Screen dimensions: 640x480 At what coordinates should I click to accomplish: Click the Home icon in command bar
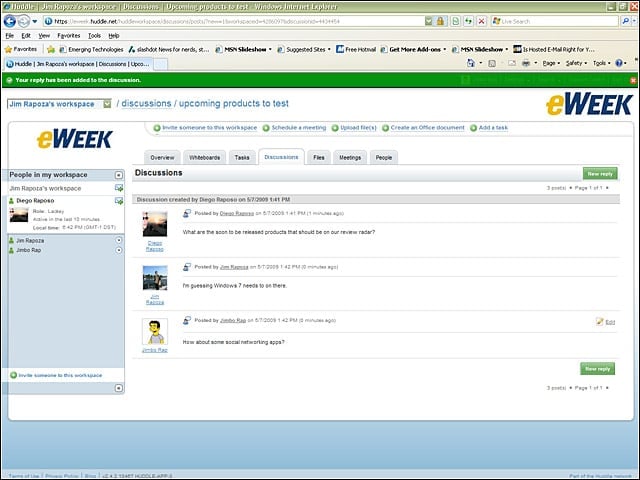471,63
